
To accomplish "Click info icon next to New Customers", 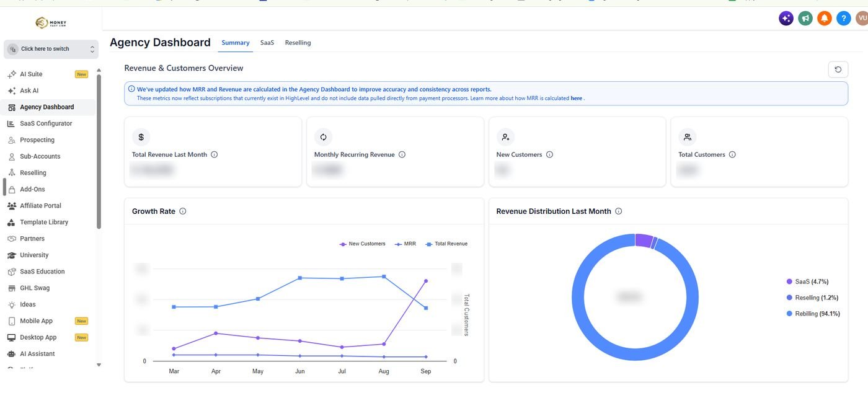I will [549, 154].
